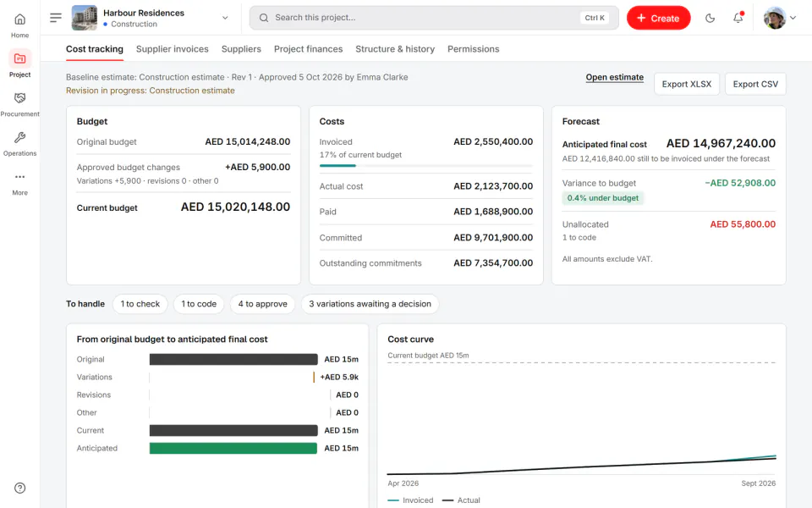Open the Revision in progress notice
The width and height of the screenshot is (812, 508).
[151, 91]
